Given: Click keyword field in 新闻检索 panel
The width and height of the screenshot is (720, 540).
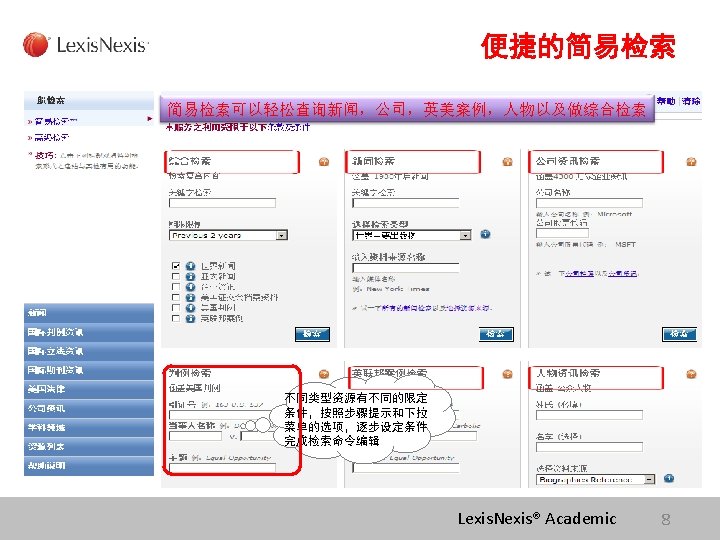Looking at the screenshot, I should (x=406, y=203).
